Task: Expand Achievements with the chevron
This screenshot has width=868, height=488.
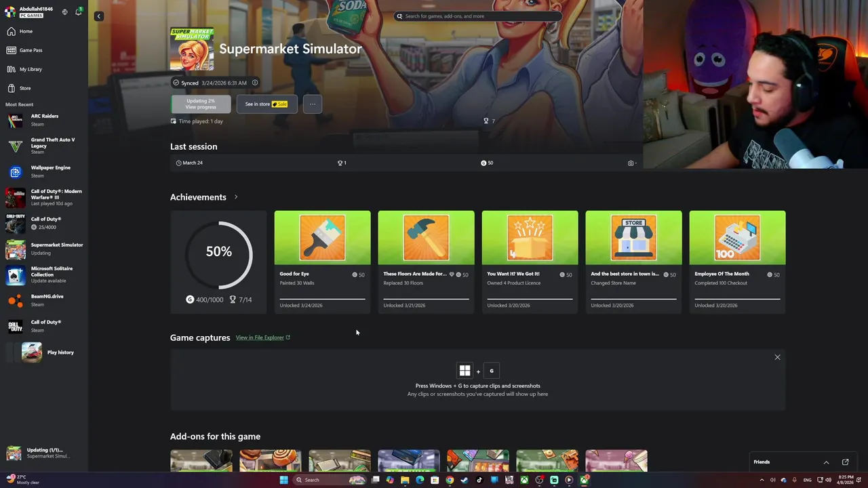Action: pos(236,197)
